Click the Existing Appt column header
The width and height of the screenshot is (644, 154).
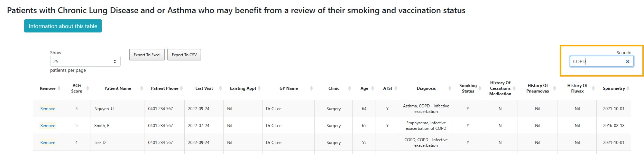click(243, 88)
